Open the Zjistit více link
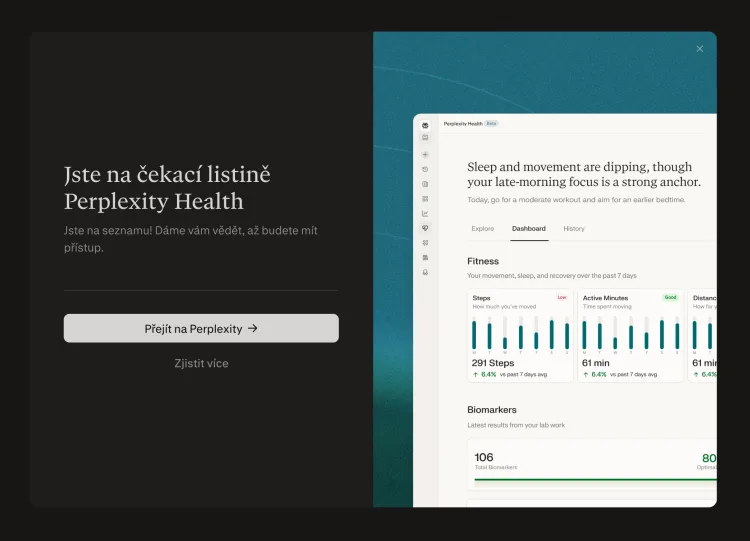Viewport: 750px width, 541px height. (x=201, y=363)
